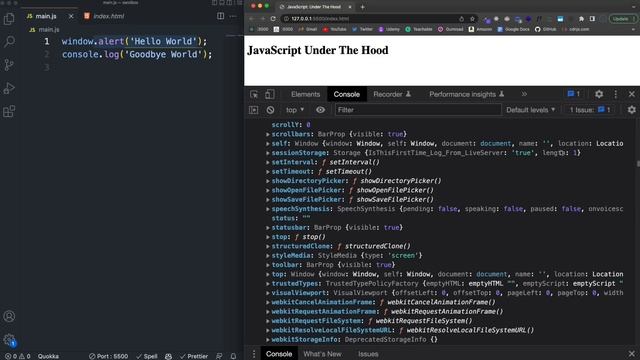Click the Chrome Update button
640x360 pixels.
pyautogui.click(x=621, y=19)
